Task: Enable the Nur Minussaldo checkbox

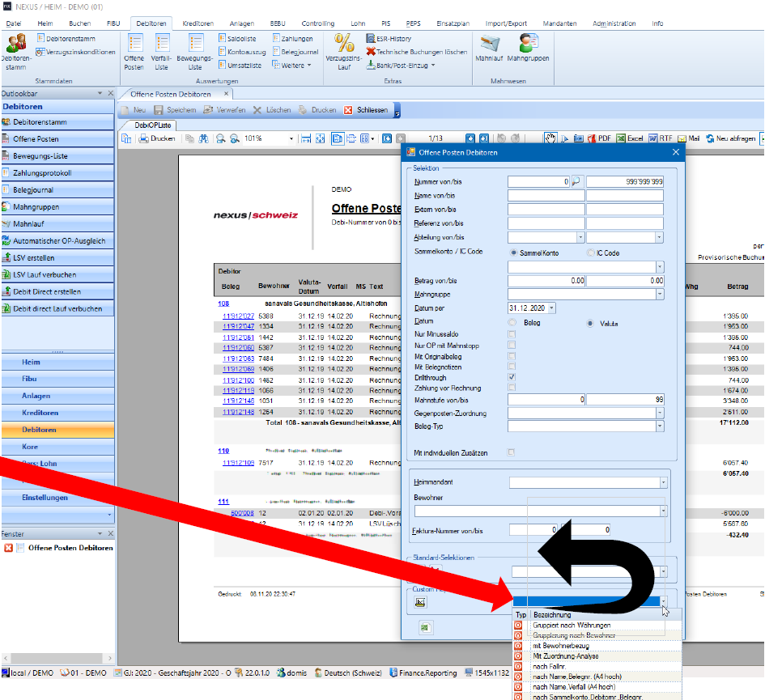Action: click(x=512, y=334)
